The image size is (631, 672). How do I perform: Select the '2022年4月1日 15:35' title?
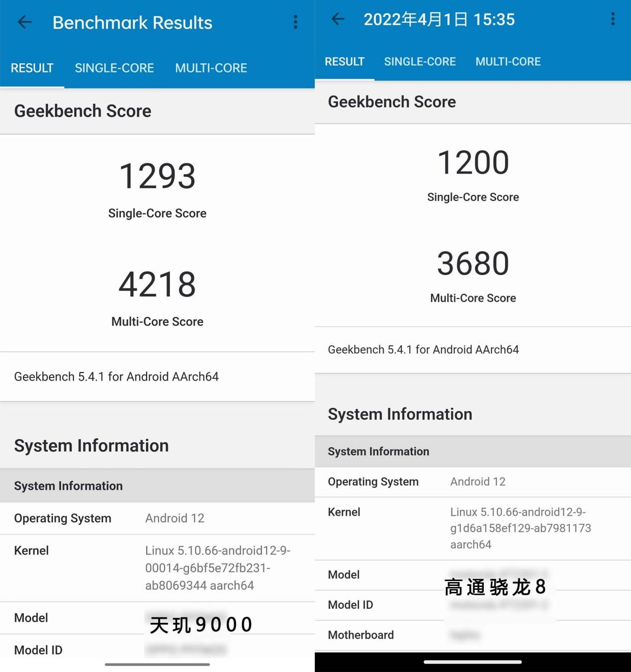coord(439,19)
